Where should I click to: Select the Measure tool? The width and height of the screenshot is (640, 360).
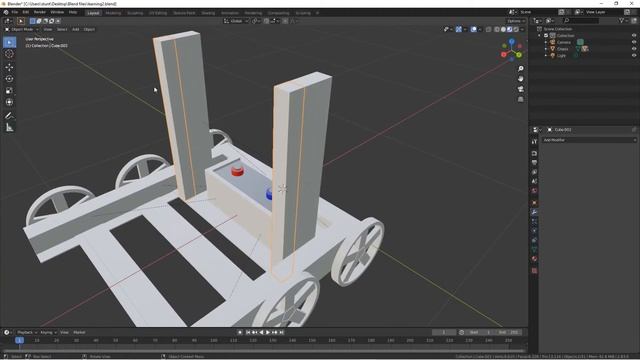pyautogui.click(x=9, y=128)
